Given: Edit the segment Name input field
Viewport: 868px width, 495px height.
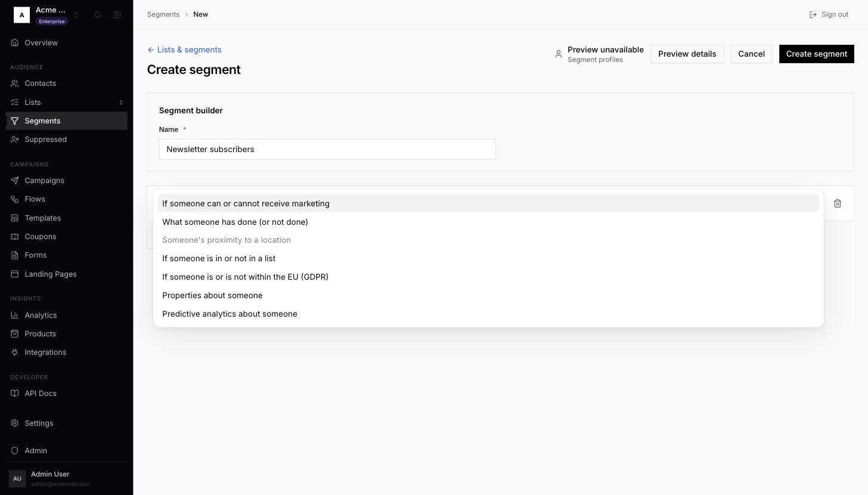Looking at the screenshot, I should (327, 150).
